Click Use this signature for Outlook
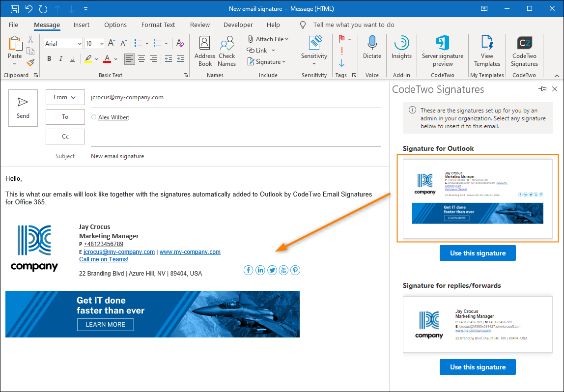This screenshot has width=564, height=392. (x=478, y=253)
